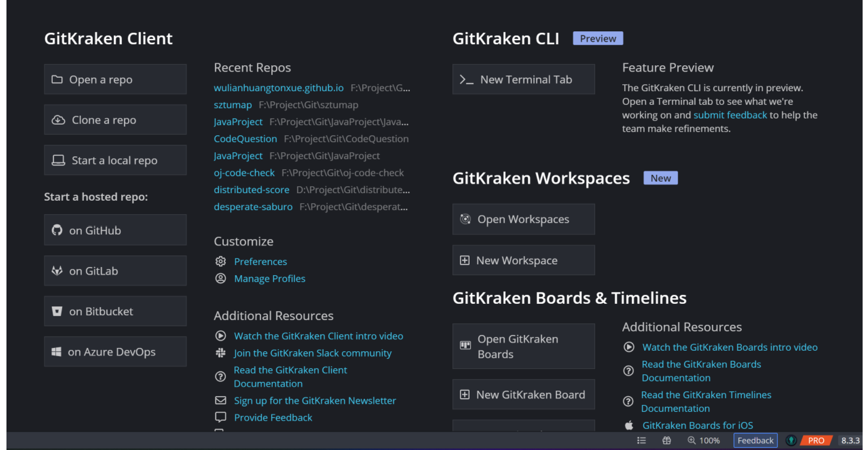
Task: Watch the GitKraken Client intro video
Action: [319, 336]
